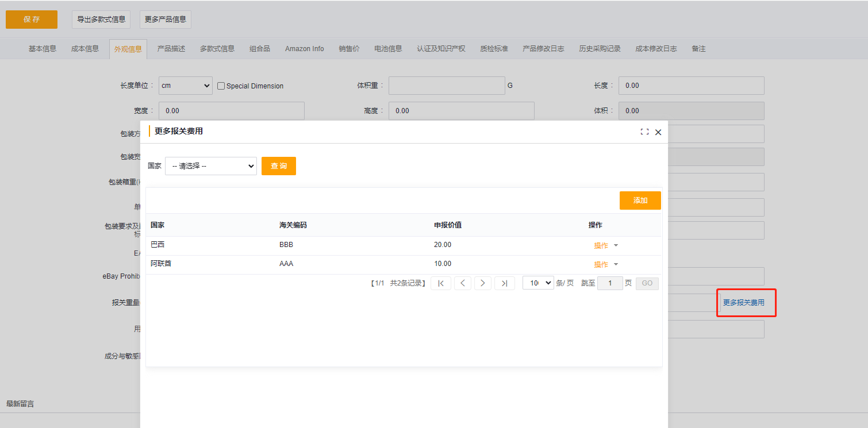Open 操作 menu for 阿联酋 row
Viewport: 868px width, 428px height.
pyautogui.click(x=601, y=264)
